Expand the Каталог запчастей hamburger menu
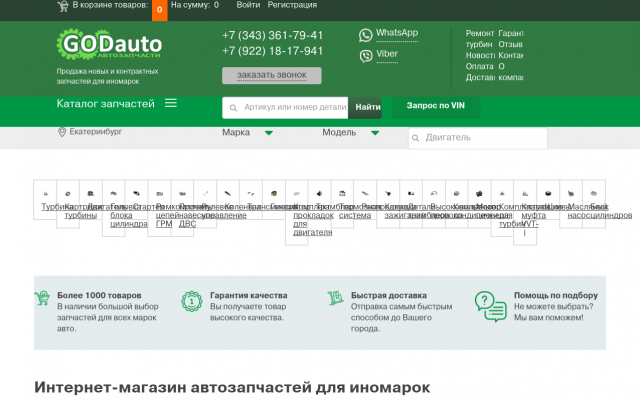The height and width of the screenshot is (400, 640). tap(171, 103)
